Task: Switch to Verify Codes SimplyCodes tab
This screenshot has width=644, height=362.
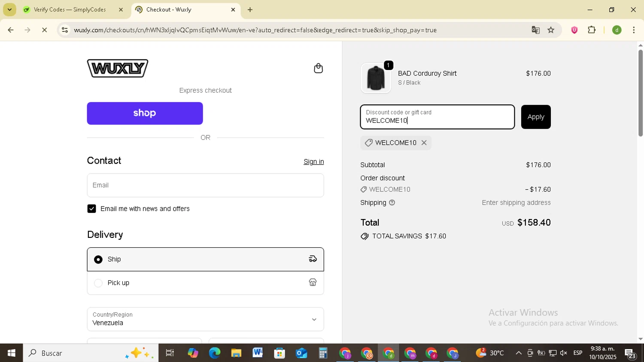Action: point(70,9)
